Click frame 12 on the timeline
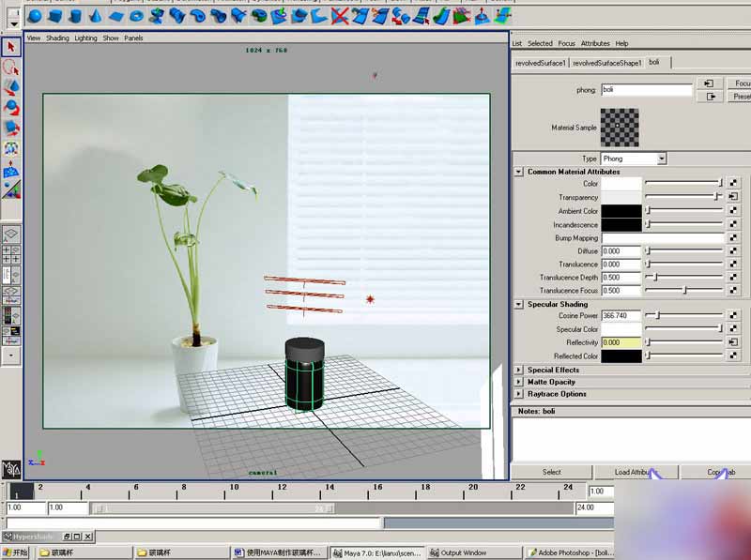 (283, 491)
